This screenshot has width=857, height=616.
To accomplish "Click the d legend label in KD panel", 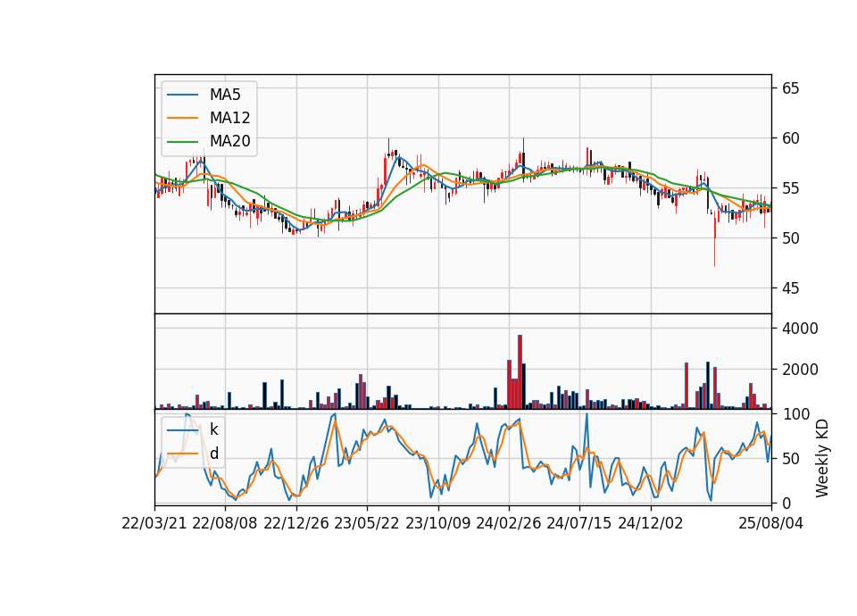I will point(214,454).
